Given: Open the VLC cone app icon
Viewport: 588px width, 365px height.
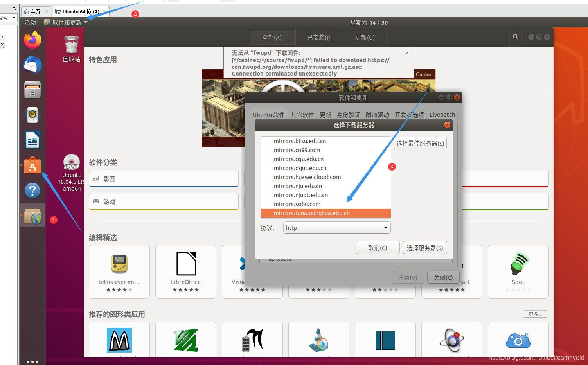Looking at the screenshot, I should (319, 340).
